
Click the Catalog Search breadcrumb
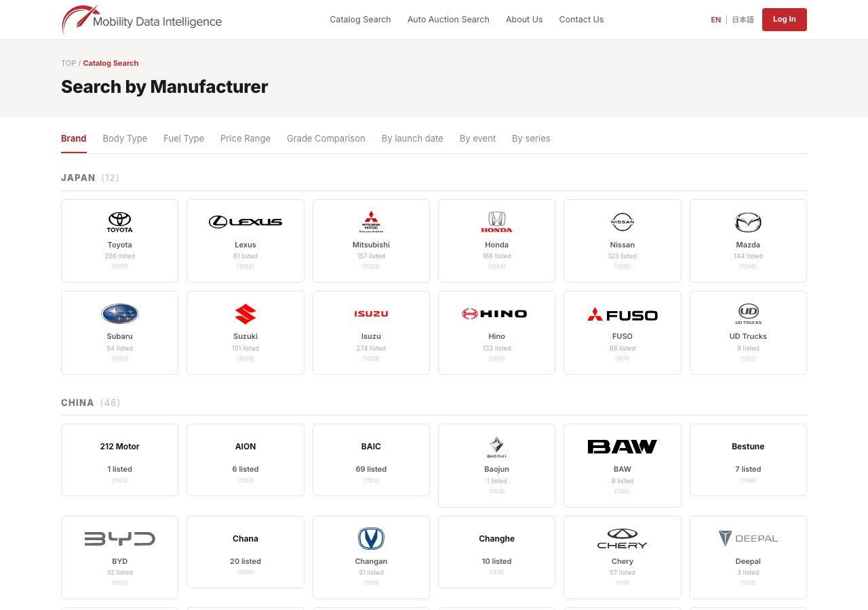click(111, 63)
